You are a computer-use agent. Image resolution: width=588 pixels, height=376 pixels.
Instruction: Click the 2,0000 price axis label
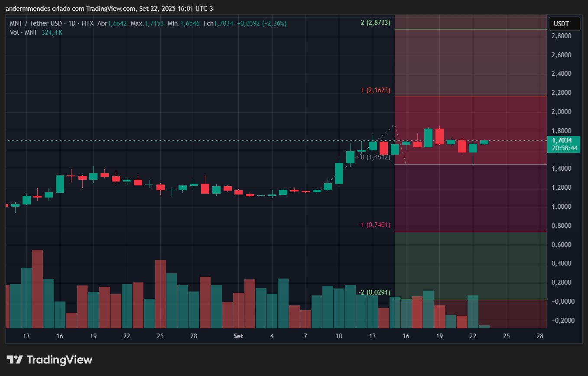(561, 112)
